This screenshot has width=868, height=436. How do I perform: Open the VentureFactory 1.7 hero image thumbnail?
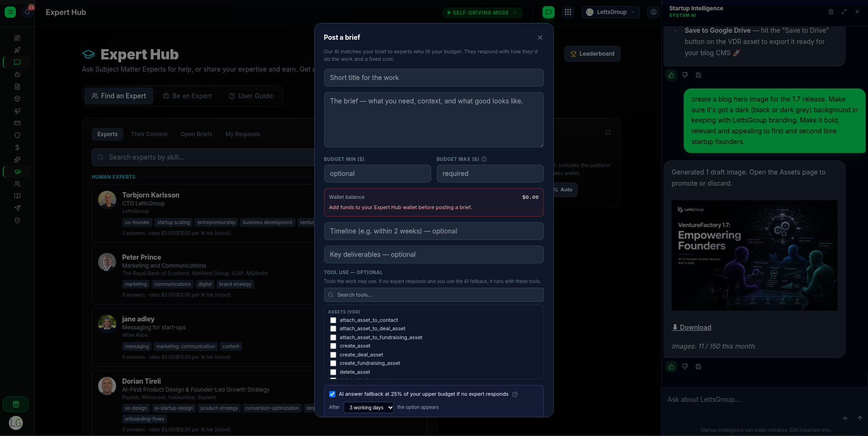pyautogui.click(x=754, y=255)
